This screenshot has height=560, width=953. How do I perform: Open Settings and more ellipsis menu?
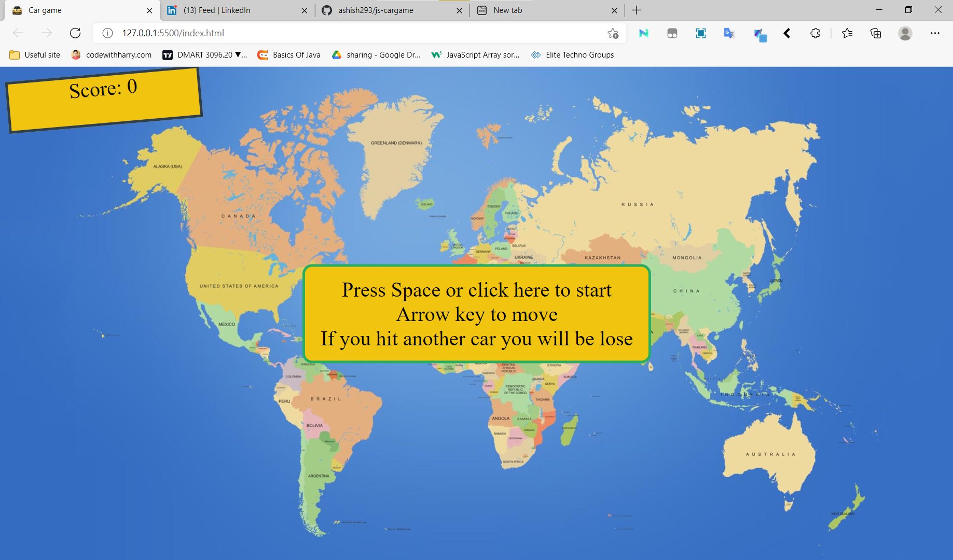[935, 33]
